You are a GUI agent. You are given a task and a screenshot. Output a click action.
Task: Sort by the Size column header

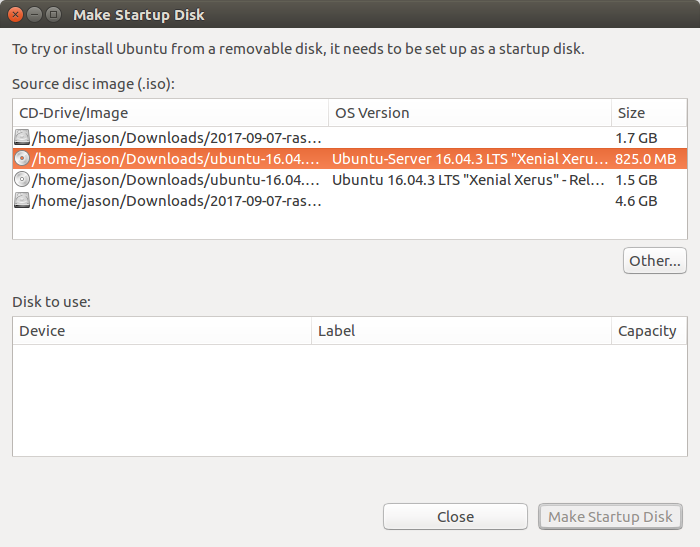[649, 113]
